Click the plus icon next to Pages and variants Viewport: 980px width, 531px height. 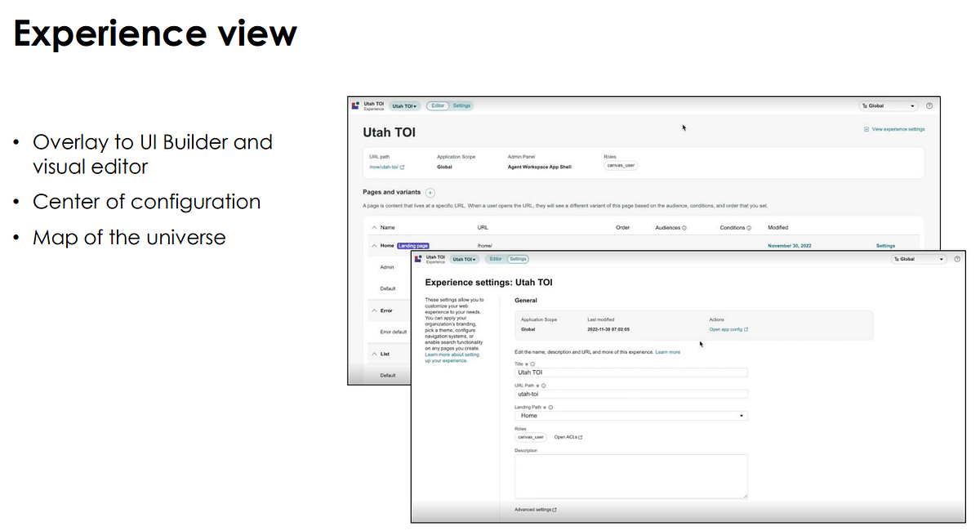pos(430,193)
